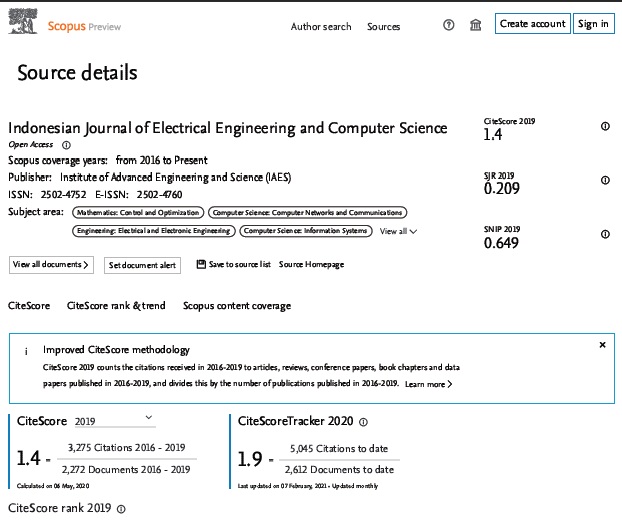
Task: Click the SNIP 2019 info icon
Action: point(605,234)
